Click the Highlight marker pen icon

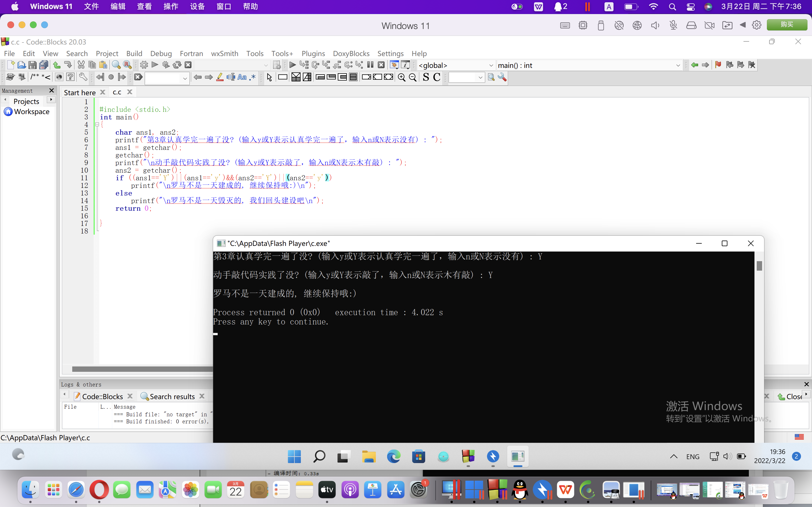220,77
